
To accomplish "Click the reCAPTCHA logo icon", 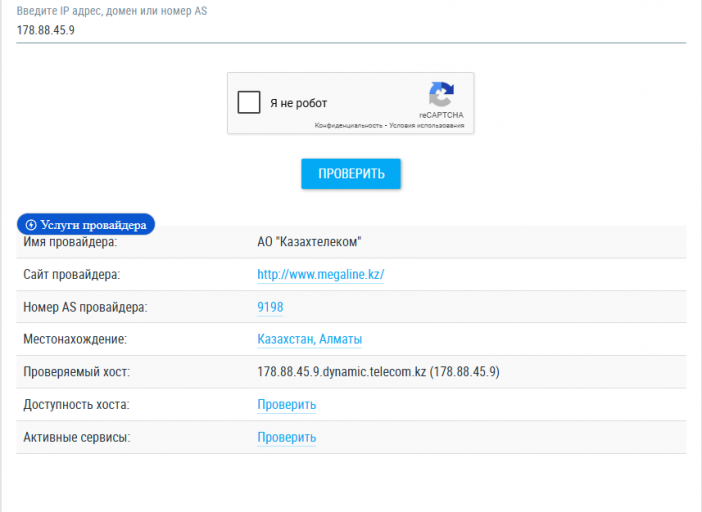I will [x=441, y=94].
